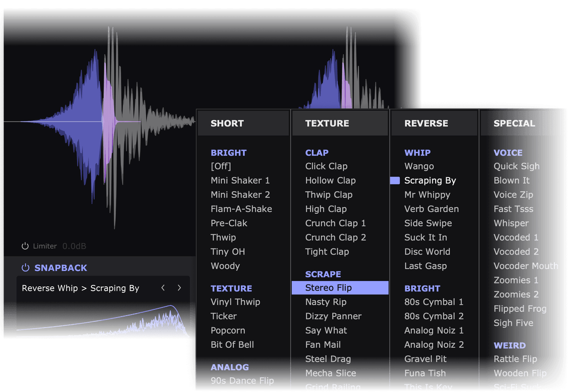Image resolution: width=577 pixels, height=392 pixels.
Task: Switch to the SHORT category tab
Action: 227,123
